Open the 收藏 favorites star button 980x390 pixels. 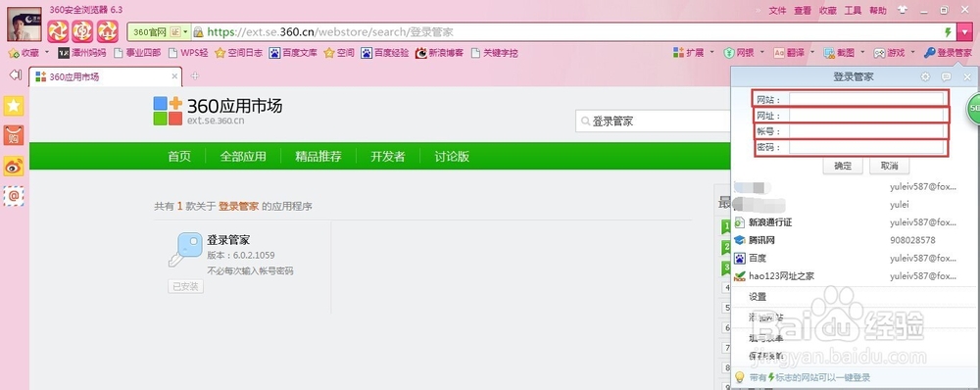[24, 53]
